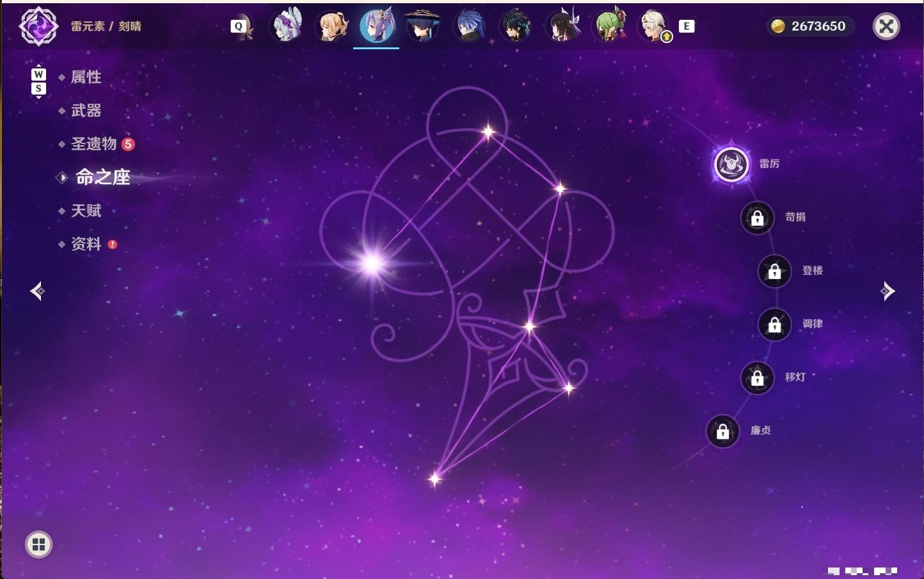Click the Mora coin balance display
This screenshot has width=924, height=579.
tap(809, 26)
